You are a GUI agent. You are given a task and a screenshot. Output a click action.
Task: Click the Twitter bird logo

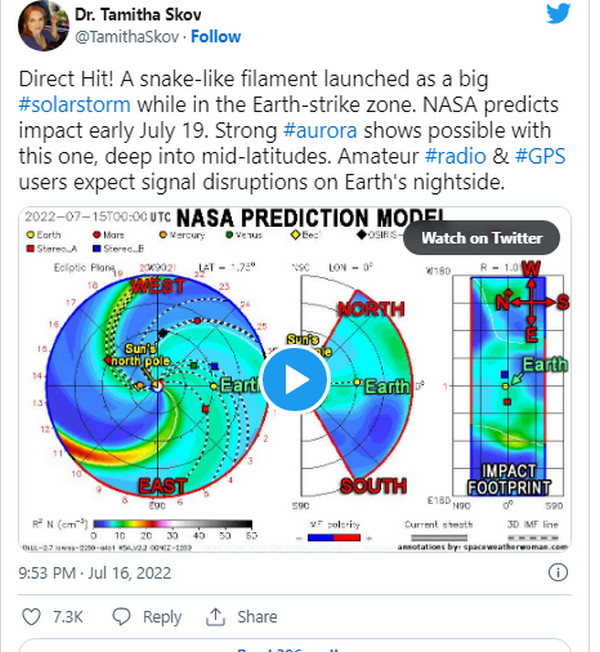(x=558, y=13)
